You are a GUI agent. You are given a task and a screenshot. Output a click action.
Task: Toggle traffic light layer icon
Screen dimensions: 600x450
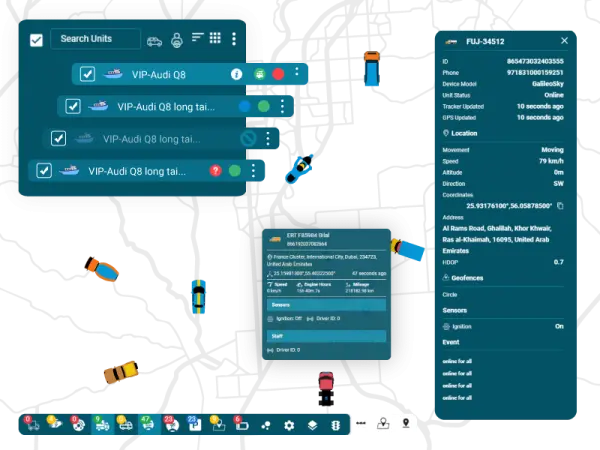click(x=336, y=425)
